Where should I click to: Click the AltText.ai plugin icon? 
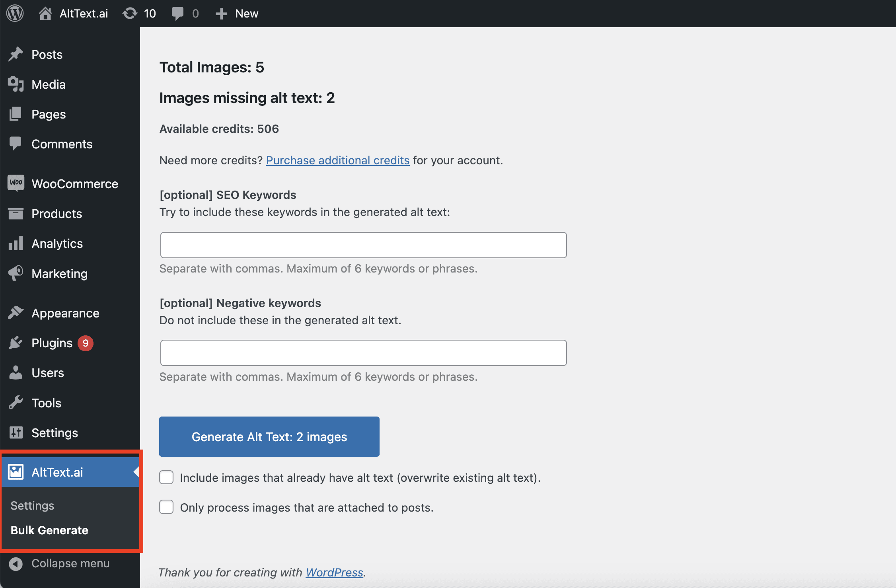click(16, 471)
